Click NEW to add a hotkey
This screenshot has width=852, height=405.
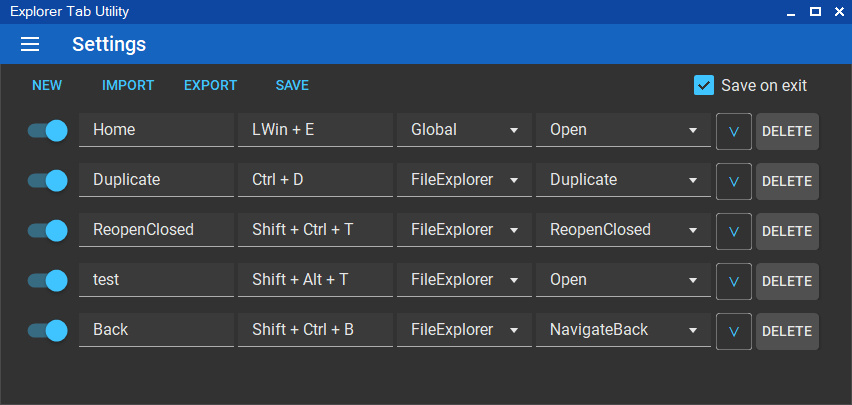tap(47, 85)
